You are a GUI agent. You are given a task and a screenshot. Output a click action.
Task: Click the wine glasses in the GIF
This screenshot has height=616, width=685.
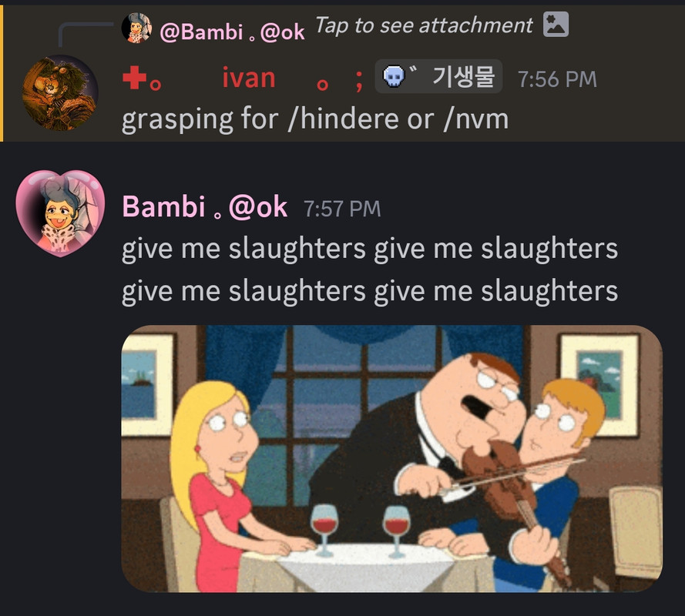pyautogui.click(x=361, y=531)
